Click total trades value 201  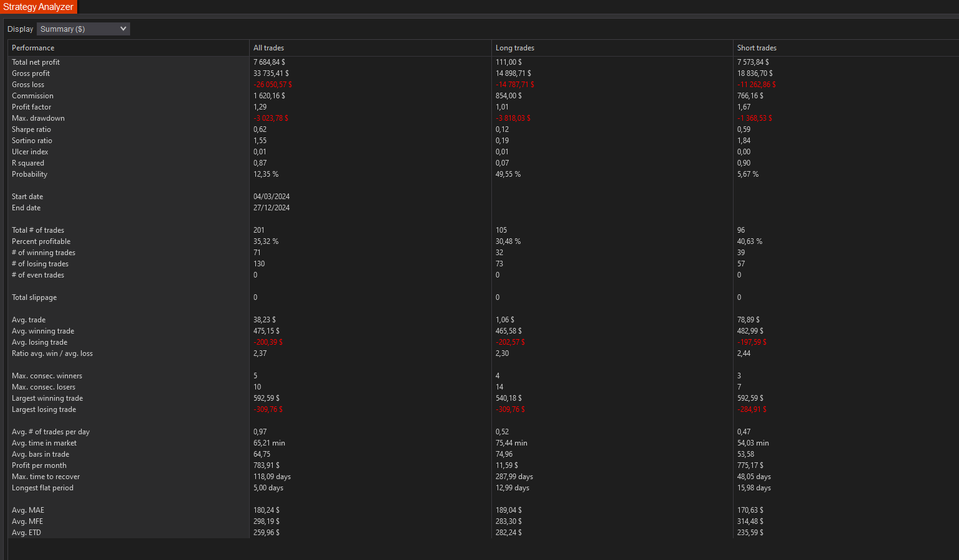click(x=259, y=230)
